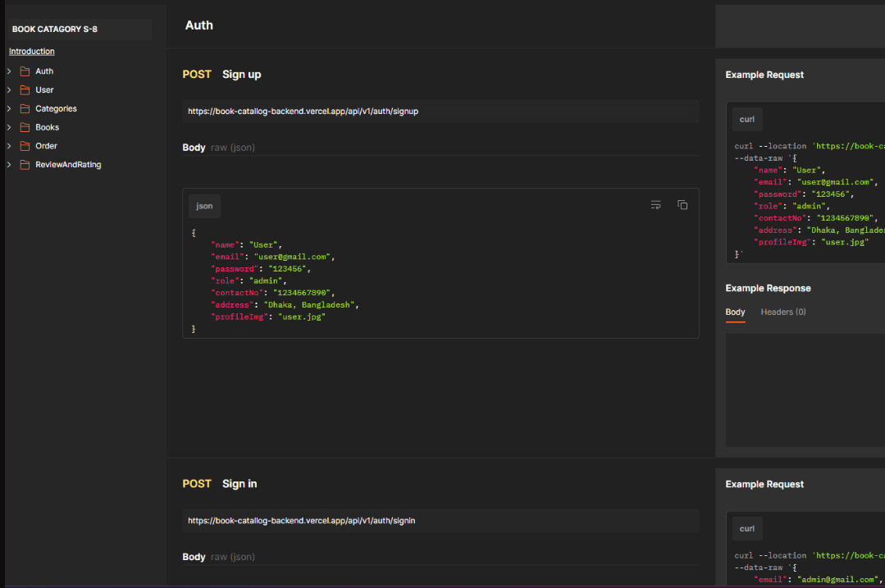Select Order in the sidebar
The image size is (885, 588).
pyautogui.click(x=46, y=146)
